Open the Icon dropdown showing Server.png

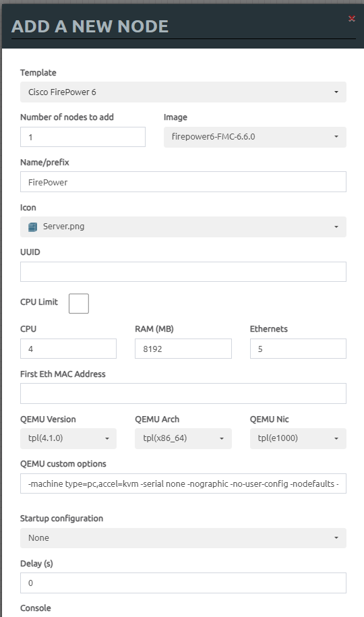183,227
